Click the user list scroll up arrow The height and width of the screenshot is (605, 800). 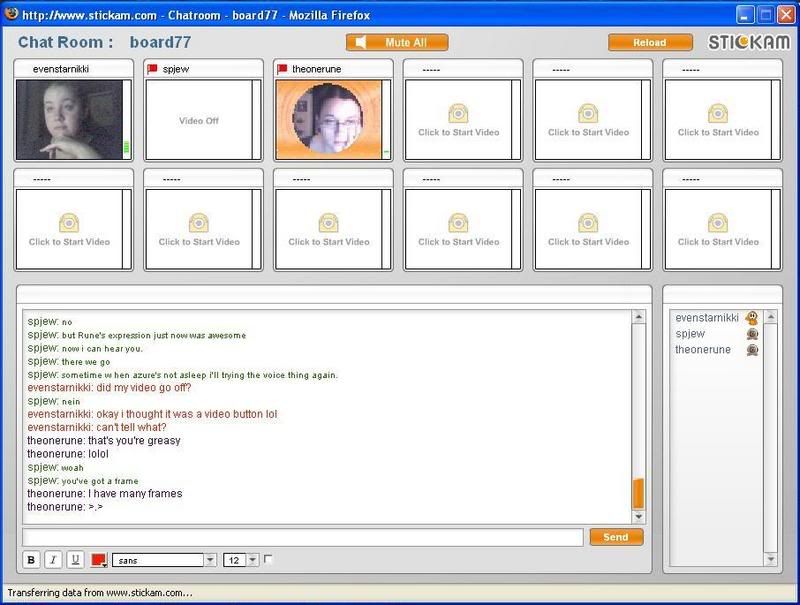coord(771,317)
